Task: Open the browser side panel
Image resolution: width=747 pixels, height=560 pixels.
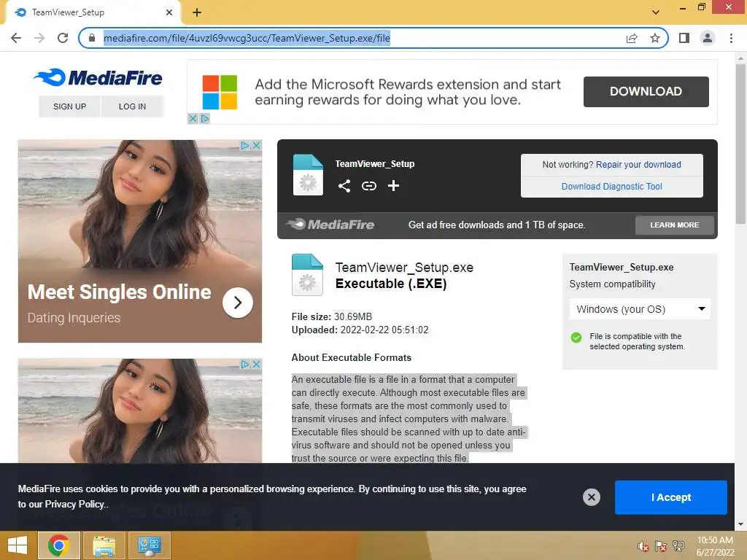Action: point(684,38)
